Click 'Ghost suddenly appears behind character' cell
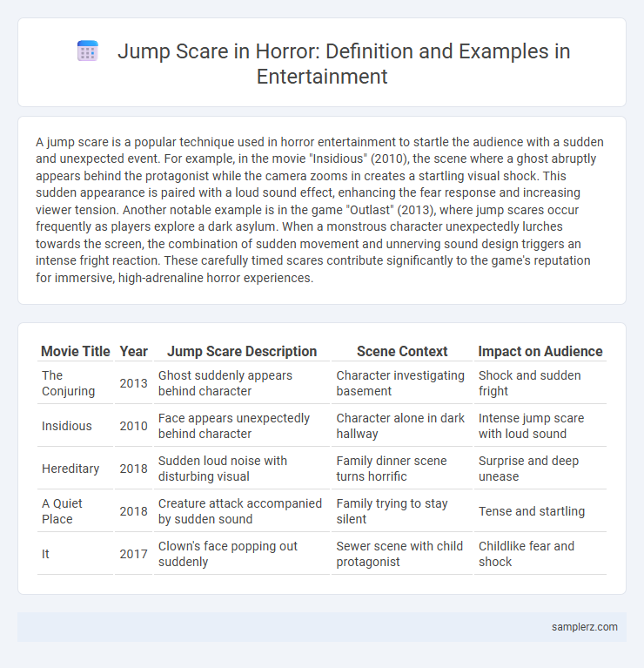Viewport: 644px width, 668px height. tap(242, 383)
